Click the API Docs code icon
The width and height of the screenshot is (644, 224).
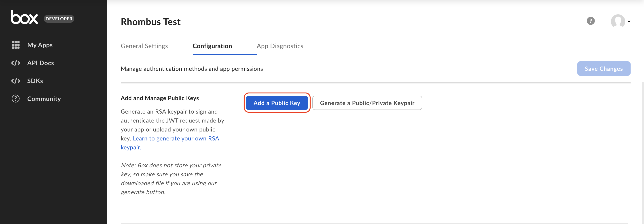pos(15,63)
